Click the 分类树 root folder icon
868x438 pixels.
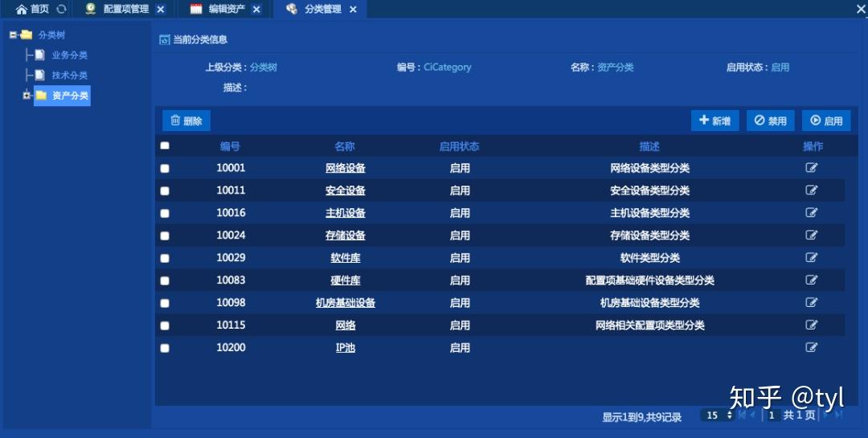coord(26,35)
